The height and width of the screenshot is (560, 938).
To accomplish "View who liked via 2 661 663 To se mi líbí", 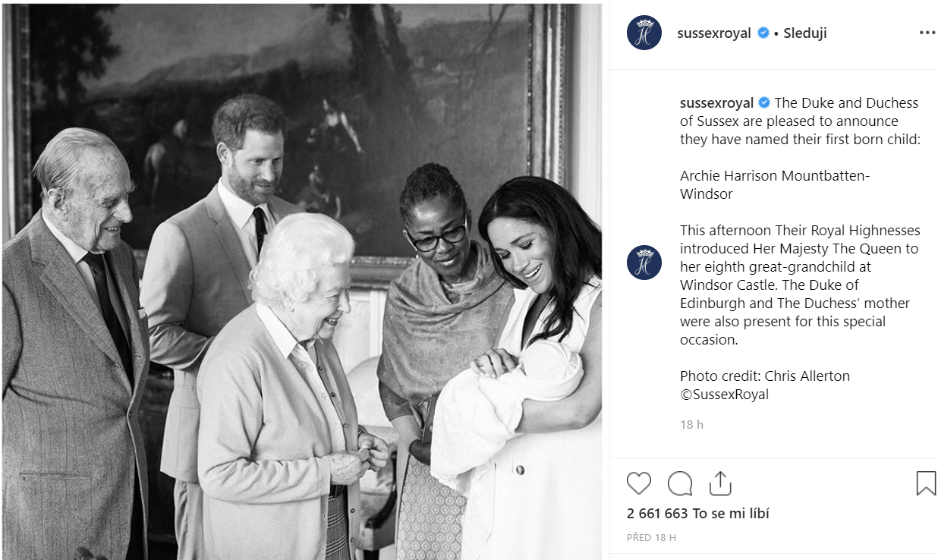I will point(698,514).
